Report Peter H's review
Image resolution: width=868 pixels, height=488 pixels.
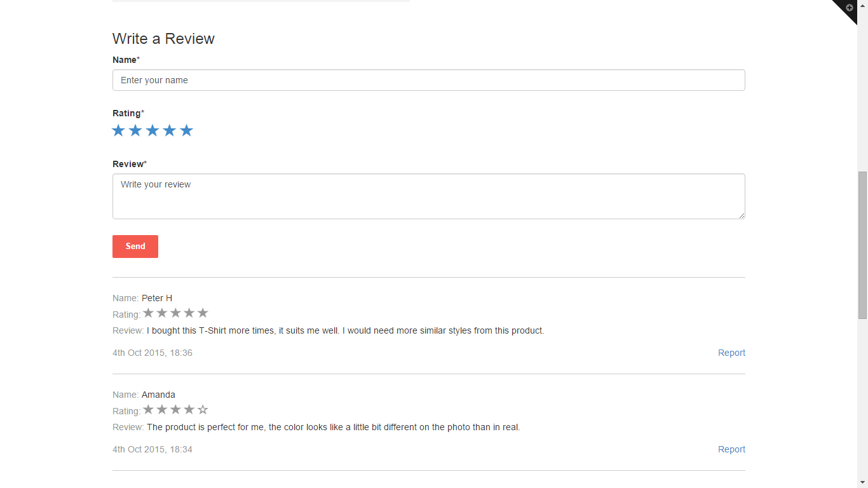(x=731, y=353)
